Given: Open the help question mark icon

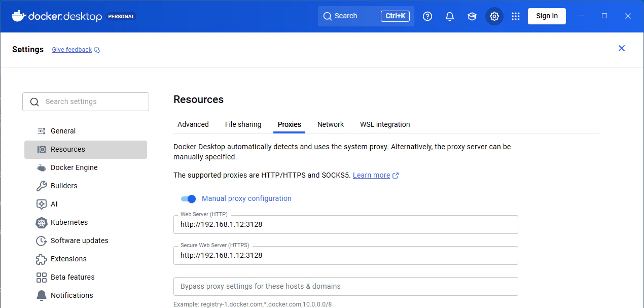Looking at the screenshot, I should point(427,16).
